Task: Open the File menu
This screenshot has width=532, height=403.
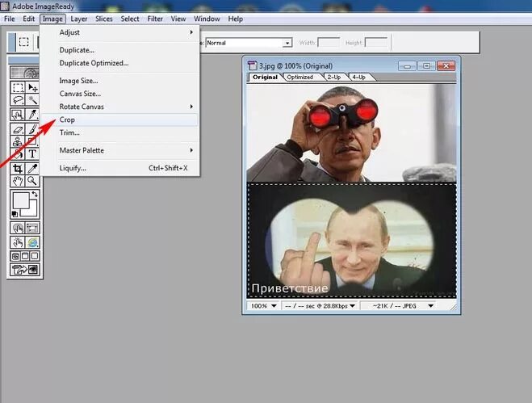Action: 10,19
